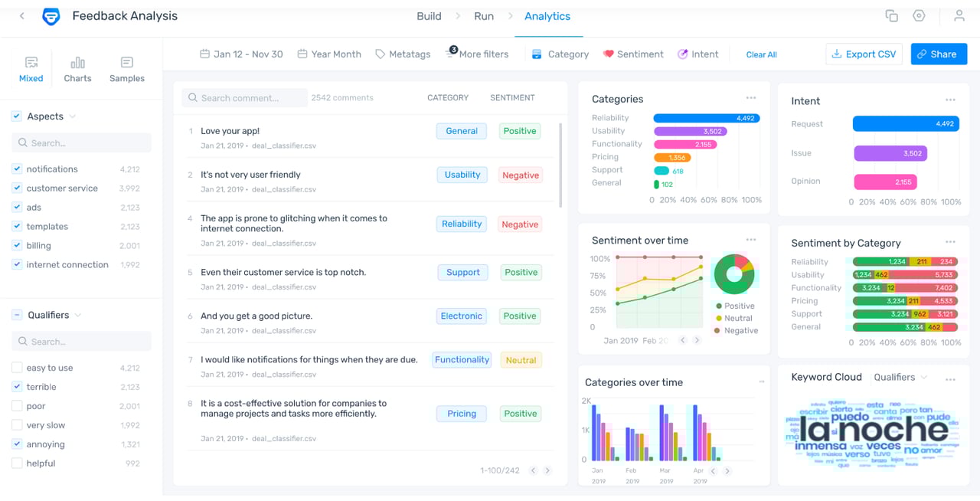This screenshot has width=980, height=501.
Task: Change Pricing category tag on comment 8
Action: point(462,414)
